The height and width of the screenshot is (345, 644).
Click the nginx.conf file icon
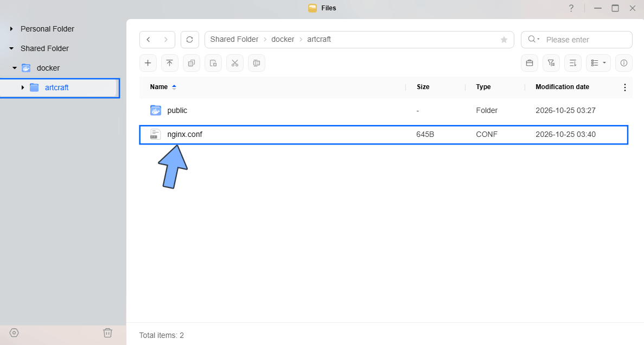(x=155, y=134)
